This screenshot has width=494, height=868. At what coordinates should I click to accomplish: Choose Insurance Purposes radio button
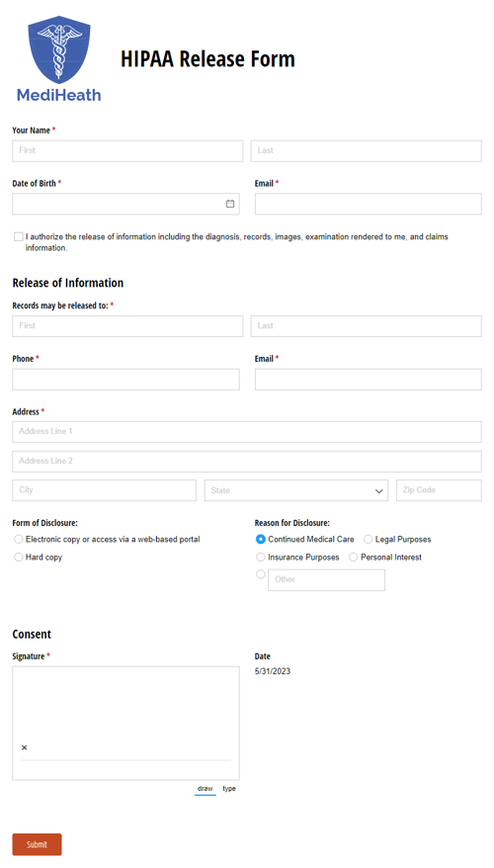click(x=261, y=557)
